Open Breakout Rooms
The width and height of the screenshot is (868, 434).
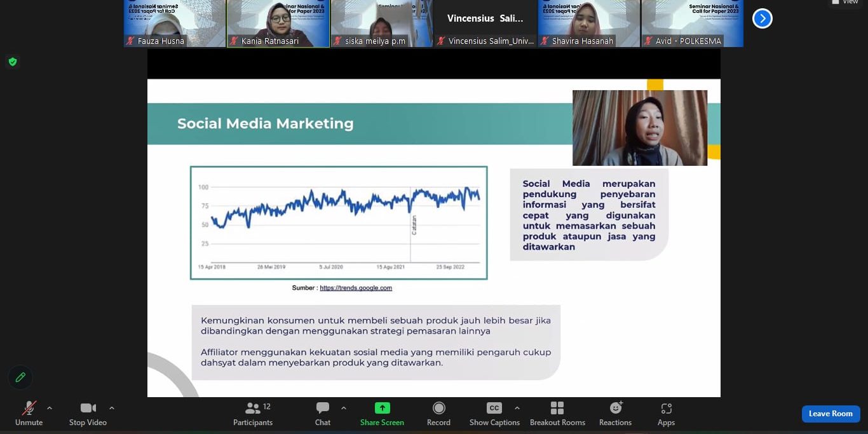point(557,414)
